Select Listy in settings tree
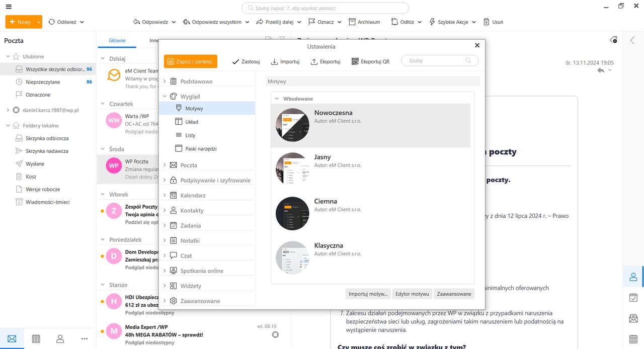The height and width of the screenshot is (349, 644). tap(207, 135)
